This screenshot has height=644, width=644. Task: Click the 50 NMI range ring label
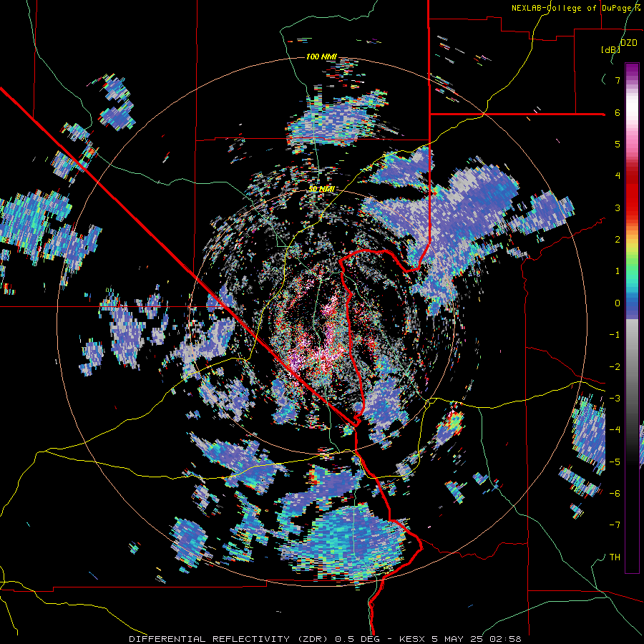click(321, 189)
